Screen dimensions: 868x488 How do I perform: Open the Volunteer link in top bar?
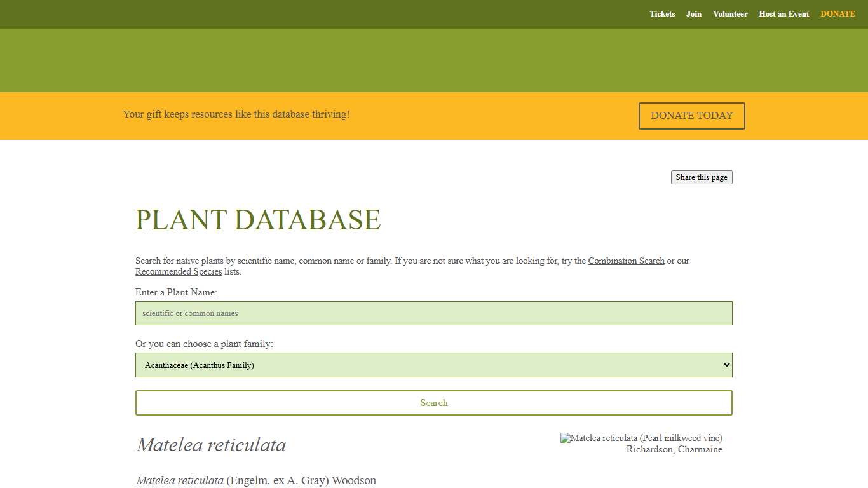click(x=729, y=14)
